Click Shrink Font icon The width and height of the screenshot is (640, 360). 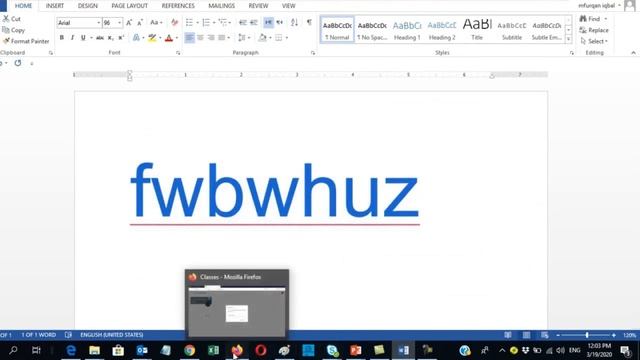click(x=140, y=22)
